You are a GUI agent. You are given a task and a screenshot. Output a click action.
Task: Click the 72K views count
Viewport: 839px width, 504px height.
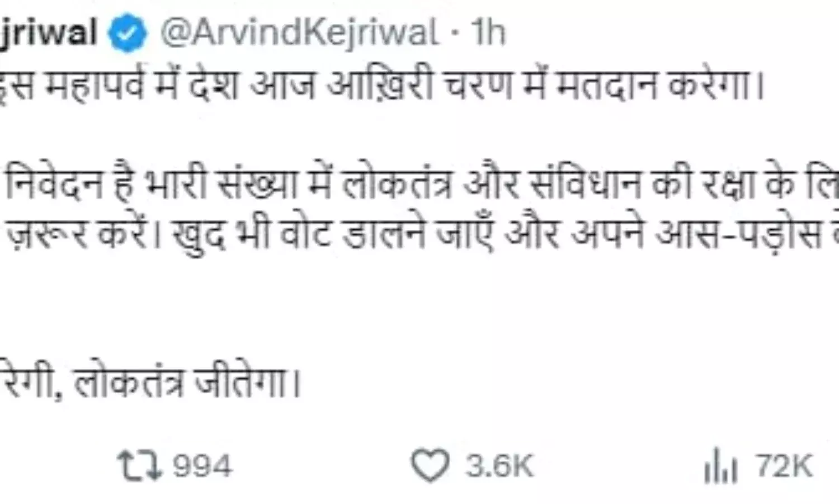[x=784, y=466]
